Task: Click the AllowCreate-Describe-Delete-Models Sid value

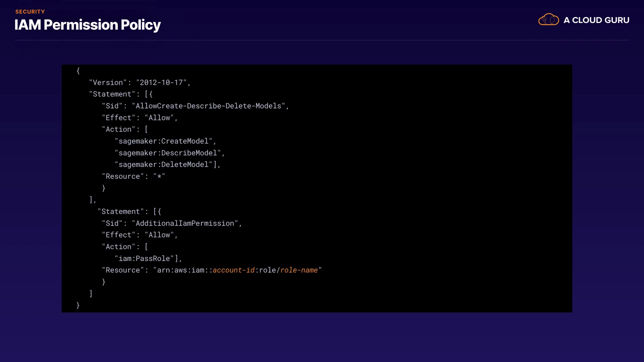Action: click(x=208, y=106)
